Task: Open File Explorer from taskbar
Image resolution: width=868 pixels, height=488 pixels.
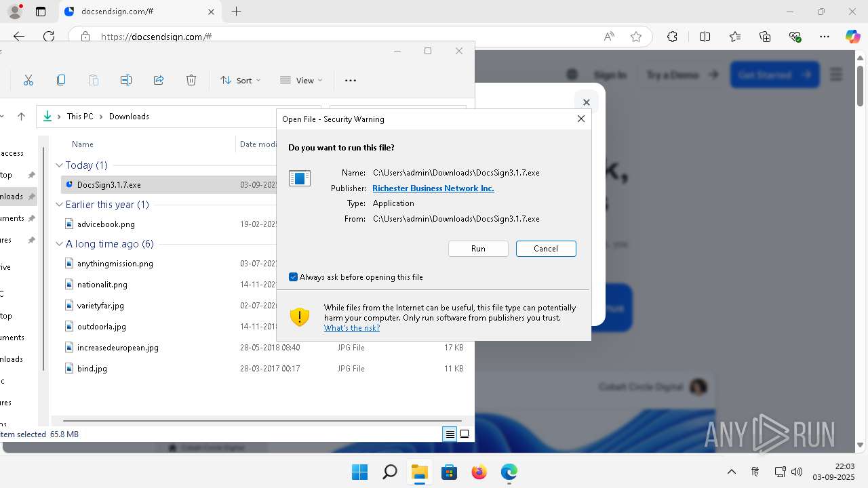Action: tap(419, 472)
